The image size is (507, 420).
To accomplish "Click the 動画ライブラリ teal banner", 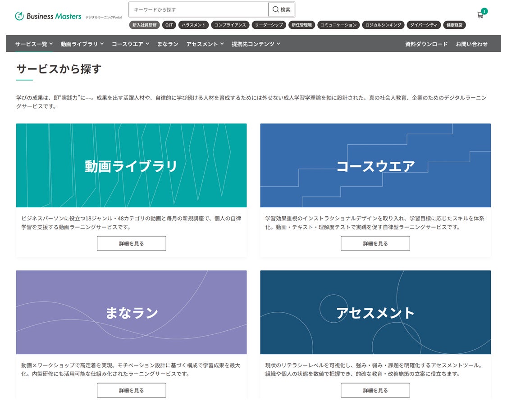I will (x=131, y=165).
